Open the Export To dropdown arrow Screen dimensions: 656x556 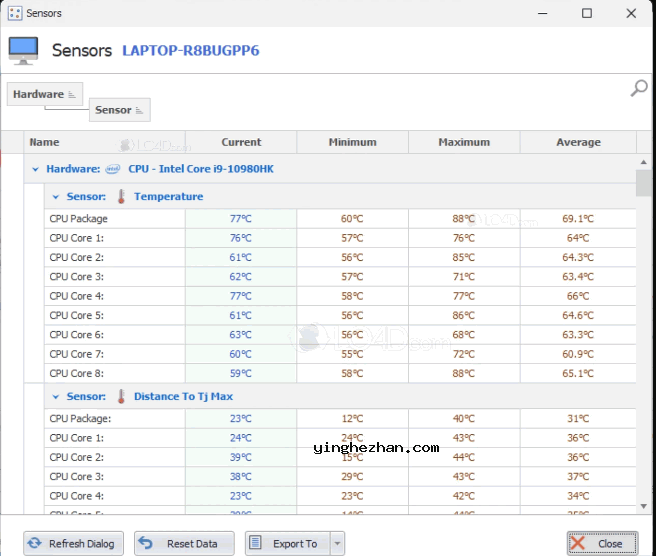[x=337, y=543]
